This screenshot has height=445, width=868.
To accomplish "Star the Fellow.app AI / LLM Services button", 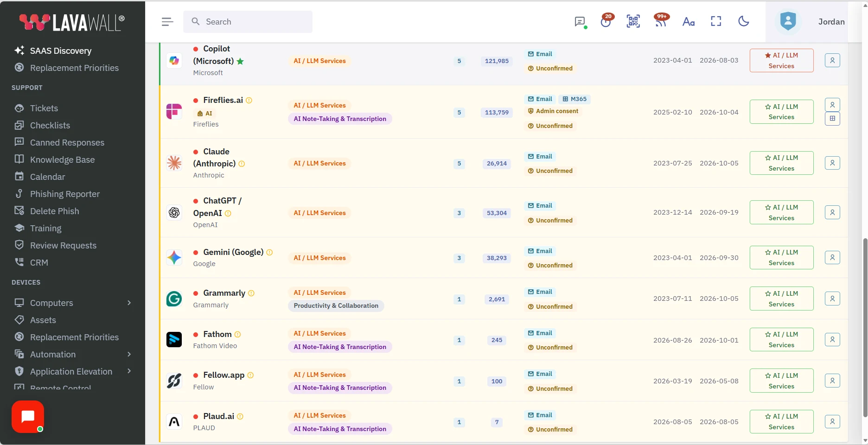I will pos(781,381).
